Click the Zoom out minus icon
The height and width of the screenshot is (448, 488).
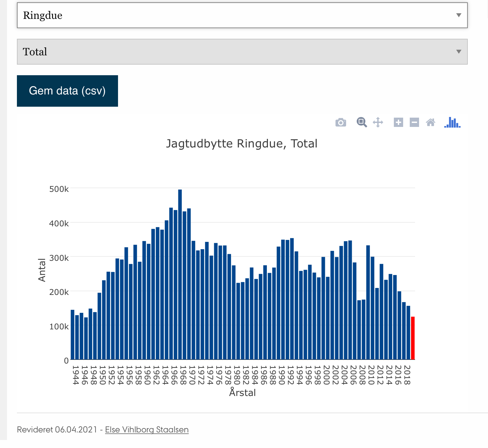coord(414,122)
